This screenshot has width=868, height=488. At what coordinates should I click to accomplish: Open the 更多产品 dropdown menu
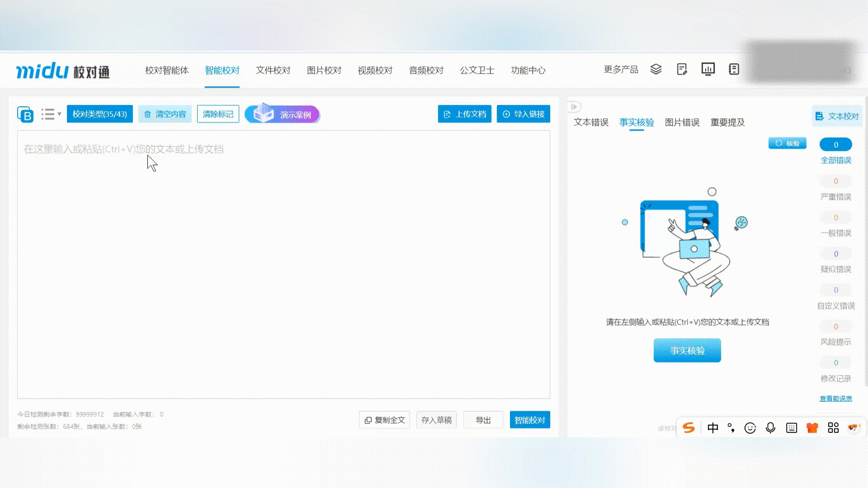621,69
